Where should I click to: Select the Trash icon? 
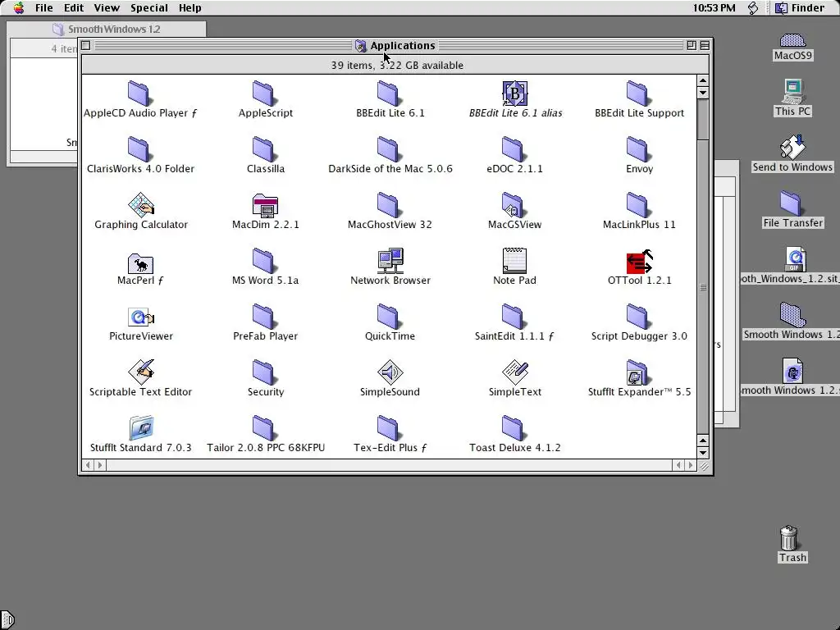[789, 538]
